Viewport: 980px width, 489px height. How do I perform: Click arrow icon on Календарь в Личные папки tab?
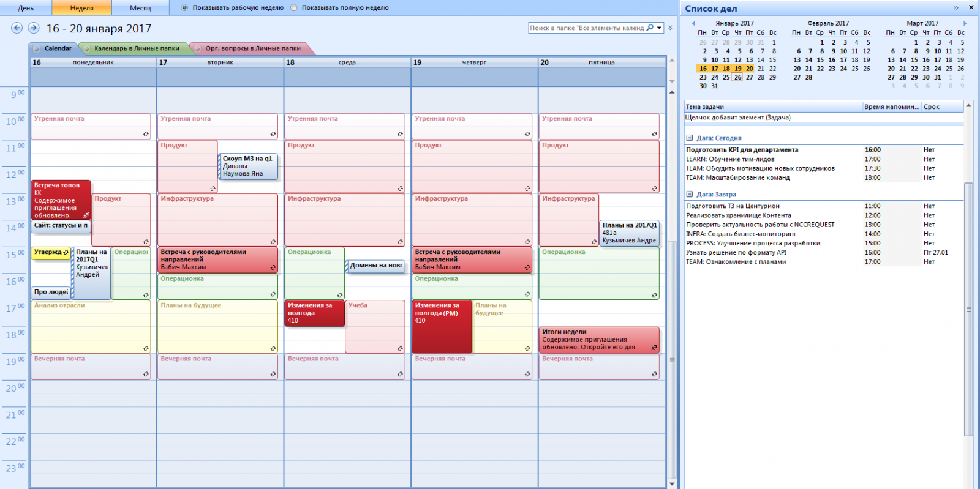pyautogui.click(x=88, y=48)
